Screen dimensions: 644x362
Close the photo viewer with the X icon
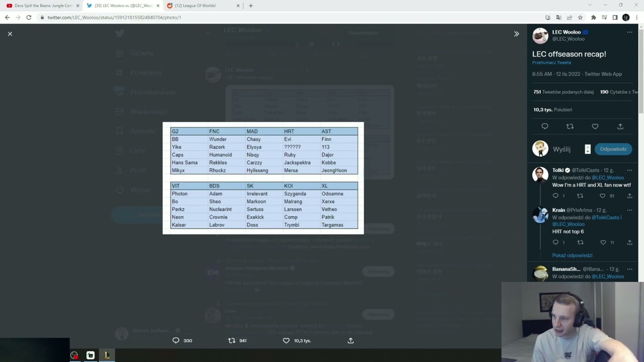coord(10,34)
